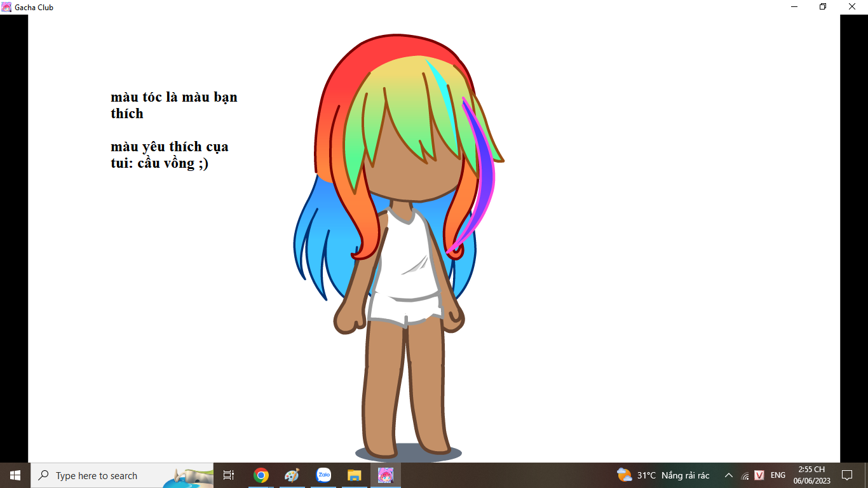The height and width of the screenshot is (488, 868).
Task: Open Zalo from the taskbar
Action: (323, 475)
